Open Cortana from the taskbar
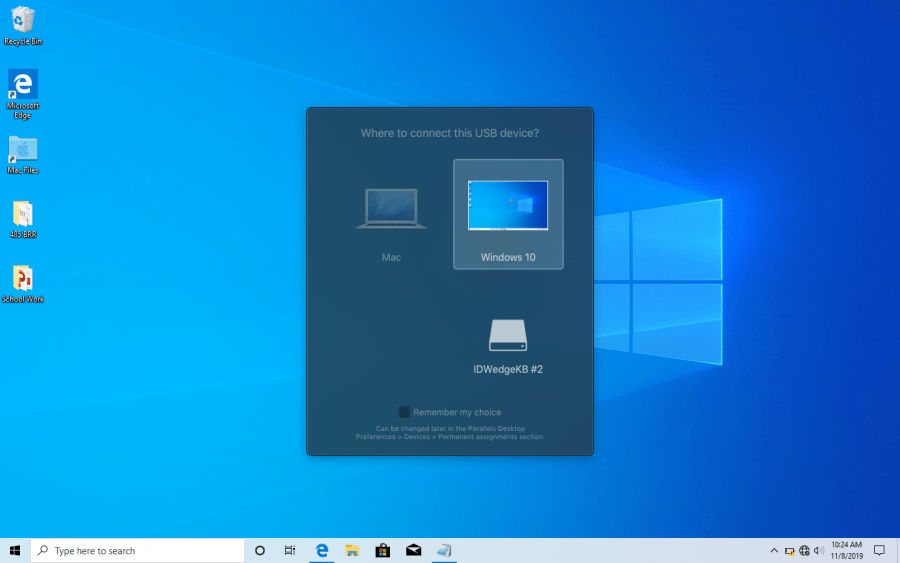 coord(259,550)
